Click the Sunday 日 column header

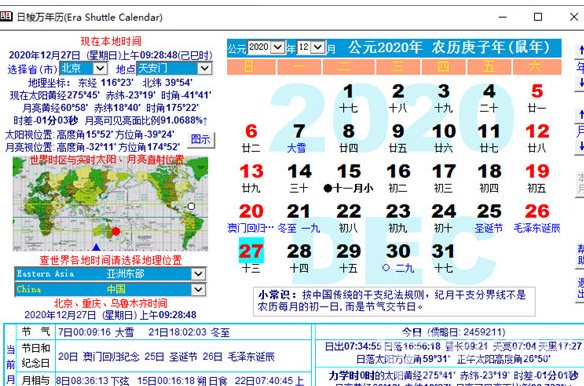tap(251, 67)
